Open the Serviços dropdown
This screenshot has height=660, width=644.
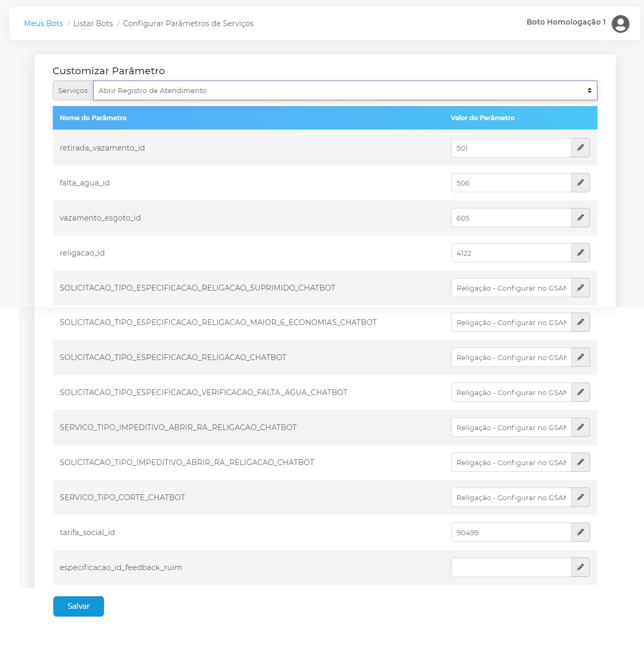tap(345, 90)
